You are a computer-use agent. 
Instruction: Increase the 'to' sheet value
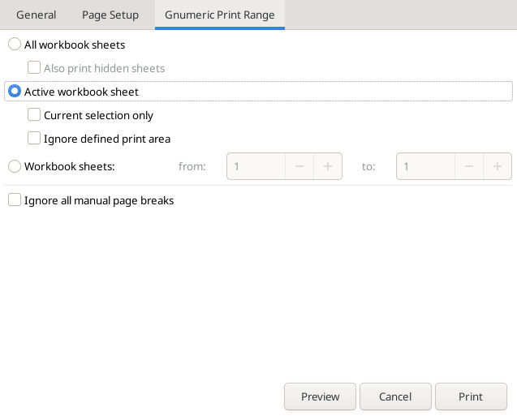pos(498,166)
